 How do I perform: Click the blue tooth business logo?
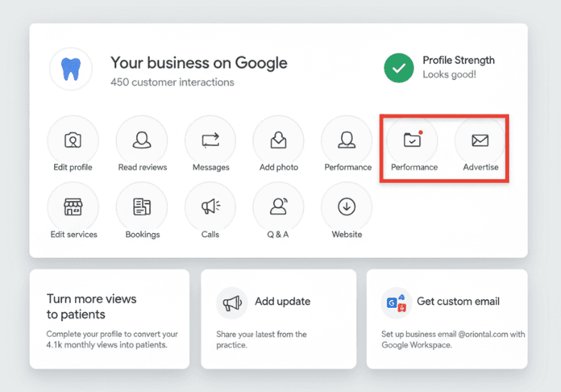pos(71,68)
